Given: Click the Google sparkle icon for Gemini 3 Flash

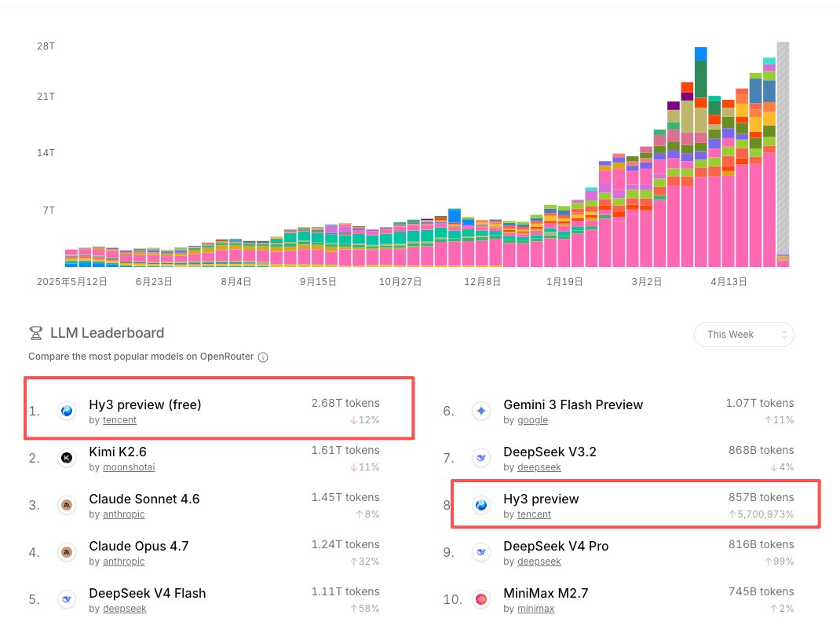Looking at the screenshot, I should click(x=481, y=411).
